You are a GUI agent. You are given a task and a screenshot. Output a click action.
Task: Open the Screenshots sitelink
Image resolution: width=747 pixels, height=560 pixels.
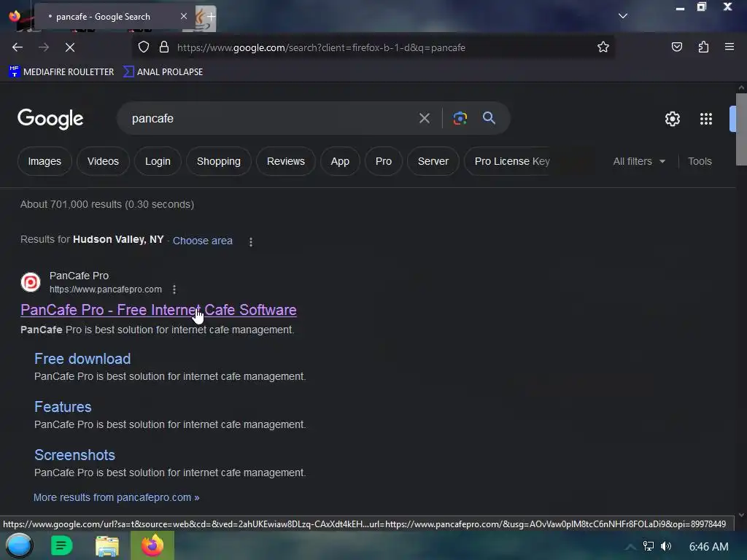click(75, 455)
